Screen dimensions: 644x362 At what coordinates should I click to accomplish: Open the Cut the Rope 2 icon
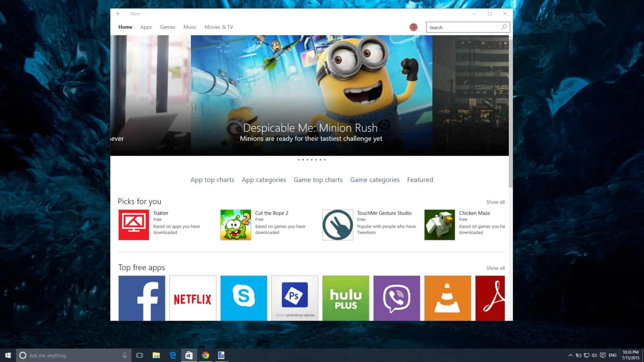pyautogui.click(x=236, y=225)
